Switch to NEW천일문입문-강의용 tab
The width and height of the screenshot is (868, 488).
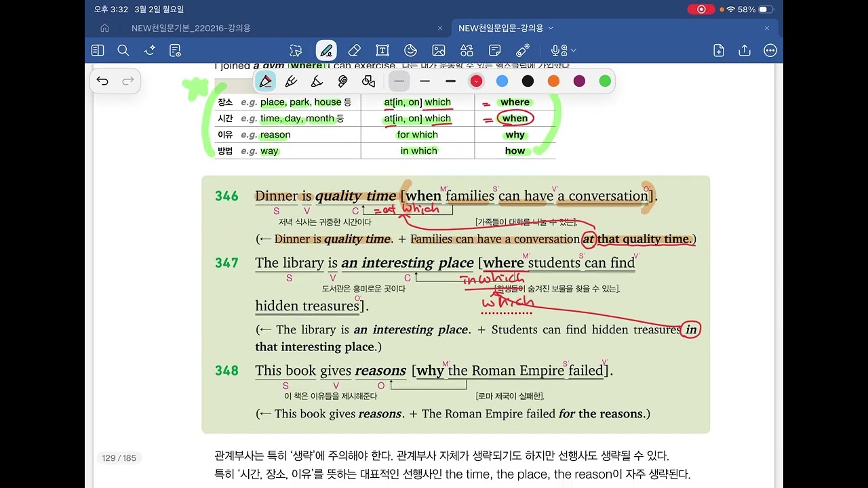click(x=500, y=28)
